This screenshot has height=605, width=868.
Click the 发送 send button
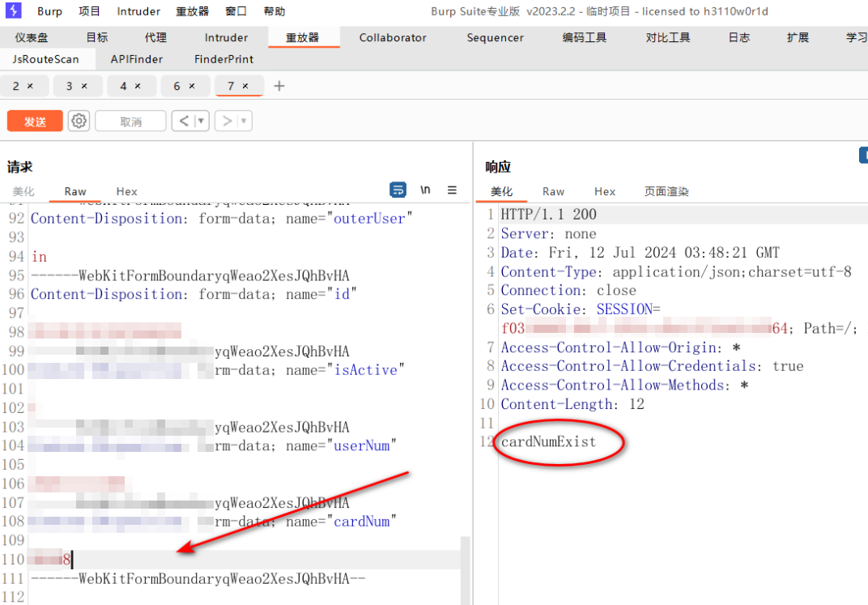[x=35, y=121]
